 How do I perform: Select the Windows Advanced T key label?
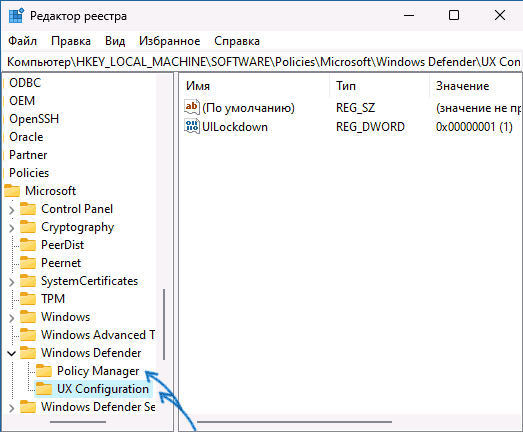(x=98, y=335)
